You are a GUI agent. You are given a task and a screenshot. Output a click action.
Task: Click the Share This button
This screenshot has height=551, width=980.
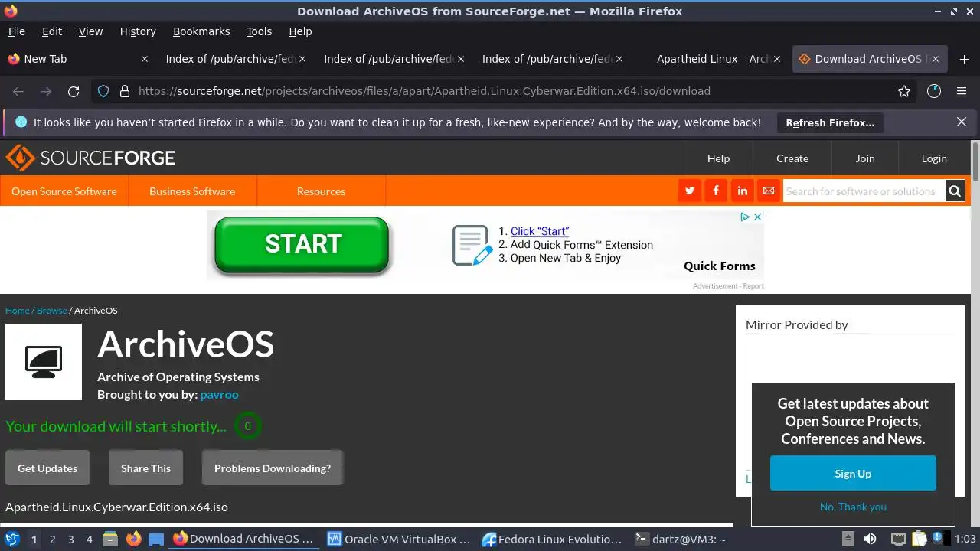(x=145, y=468)
